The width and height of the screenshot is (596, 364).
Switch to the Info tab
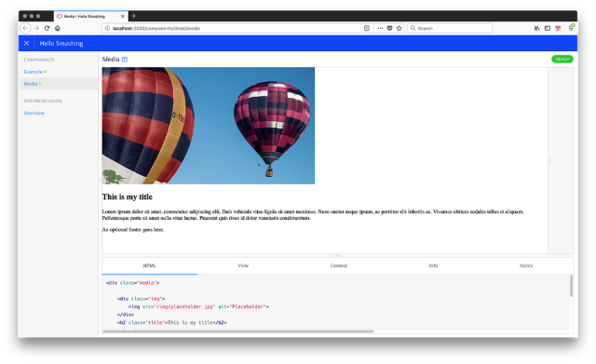433,265
